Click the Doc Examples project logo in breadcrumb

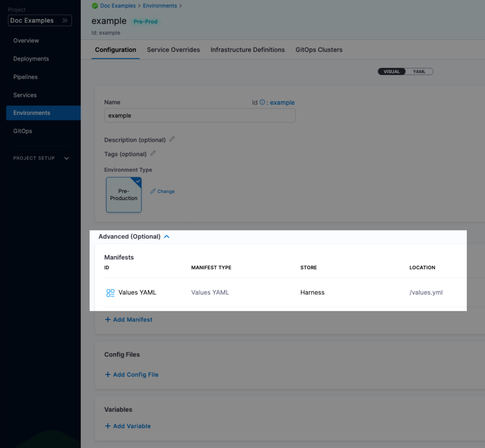click(95, 6)
